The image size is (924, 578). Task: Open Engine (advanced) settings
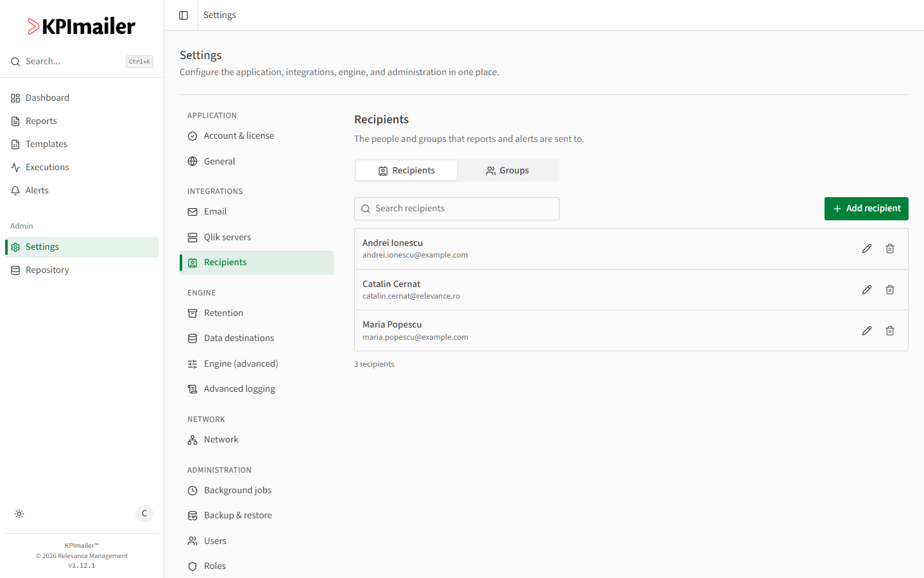click(257, 363)
